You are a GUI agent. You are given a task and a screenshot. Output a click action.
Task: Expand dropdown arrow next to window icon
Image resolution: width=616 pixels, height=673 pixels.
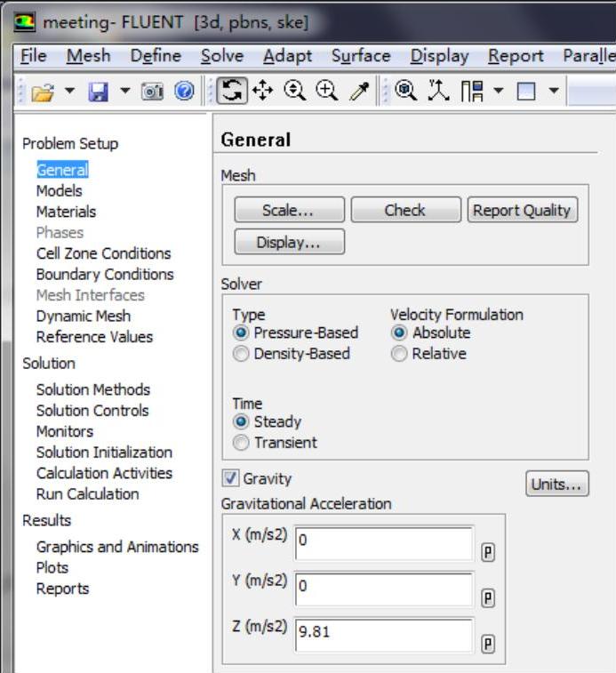click(x=554, y=91)
